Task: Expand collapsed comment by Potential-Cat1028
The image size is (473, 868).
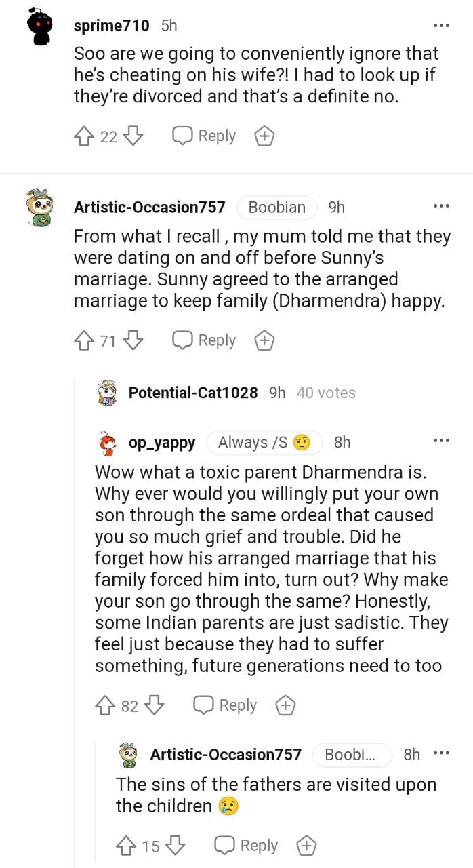Action: 192,393
